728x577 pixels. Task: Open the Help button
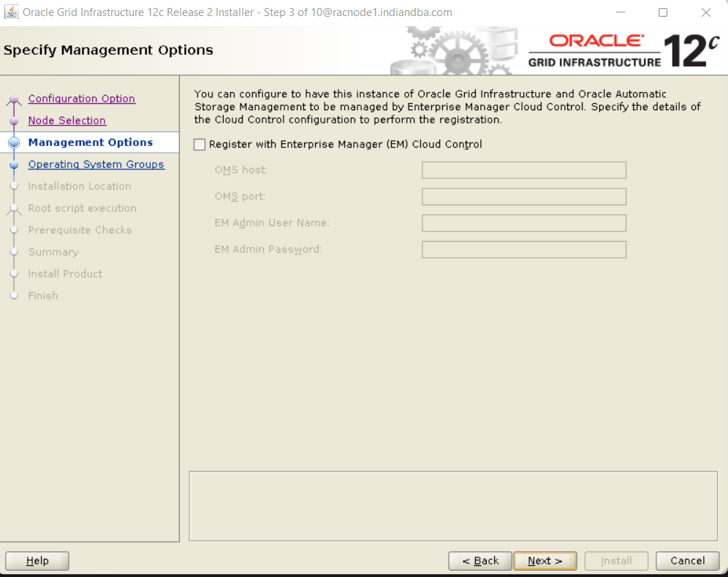tap(37, 561)
